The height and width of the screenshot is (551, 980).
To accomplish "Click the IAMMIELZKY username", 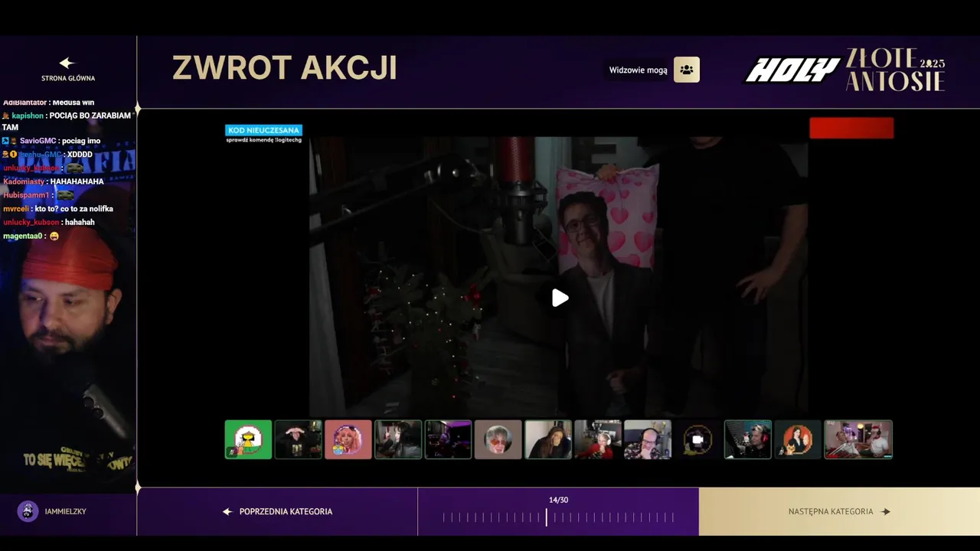I will pos(65,511).
